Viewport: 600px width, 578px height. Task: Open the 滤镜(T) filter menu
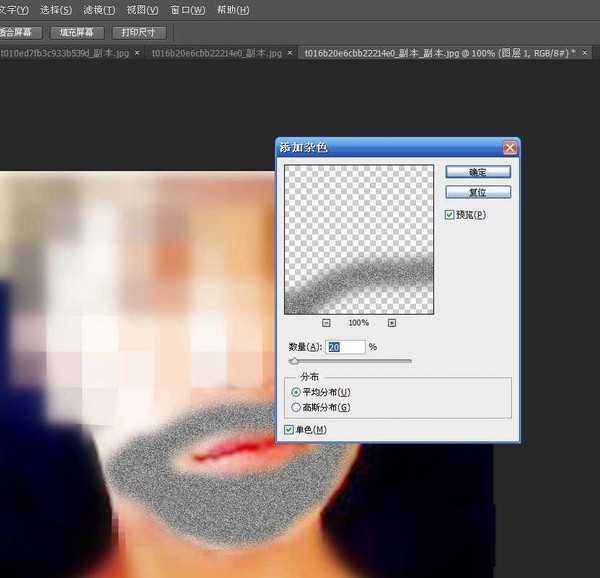coord(97,10)
